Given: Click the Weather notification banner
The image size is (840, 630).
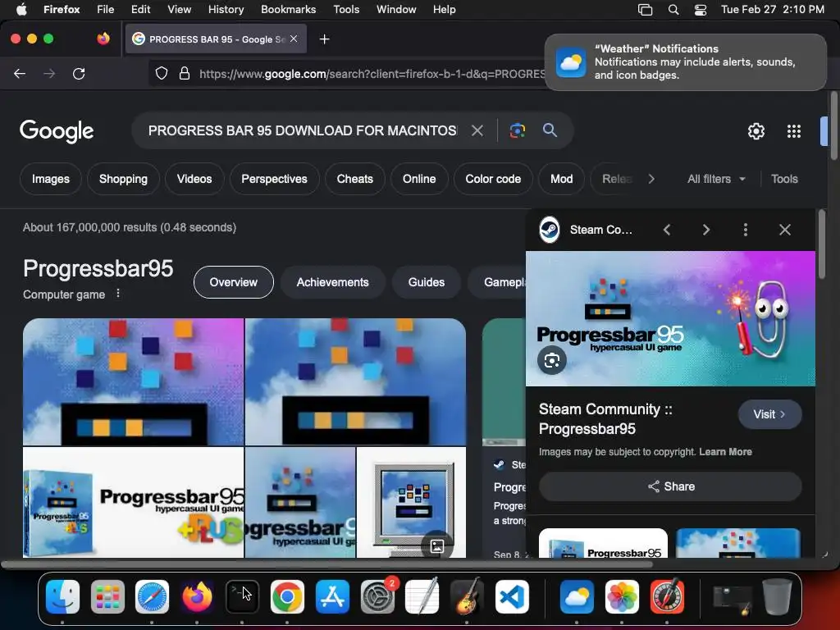Looking at the screenshot, I should pos(686,62).
